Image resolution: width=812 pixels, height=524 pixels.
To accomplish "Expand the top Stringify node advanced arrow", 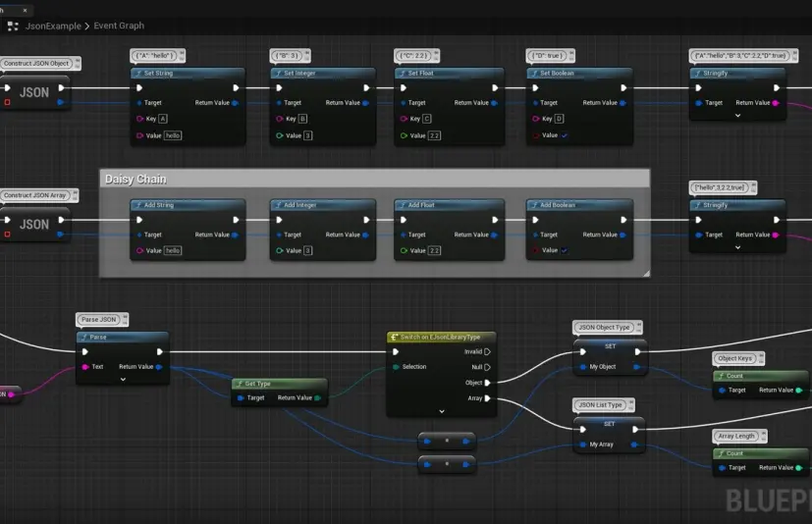I will point(738,116).
